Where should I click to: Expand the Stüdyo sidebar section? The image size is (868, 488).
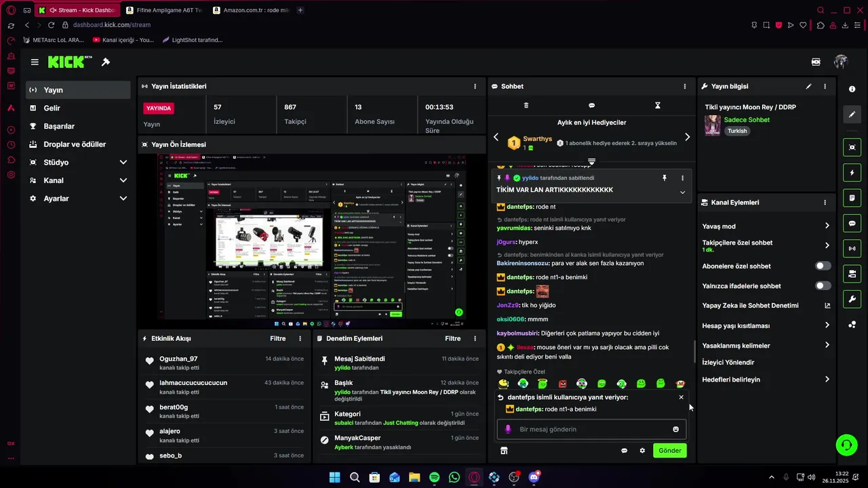(x=123, y=163)
